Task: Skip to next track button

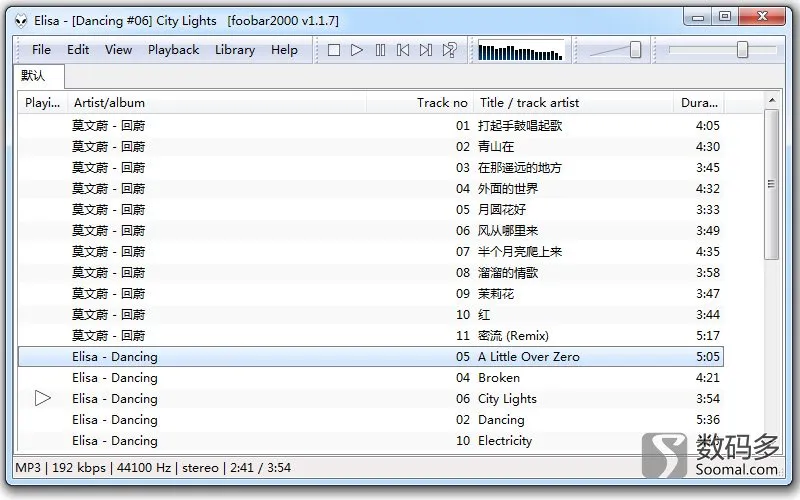Action: [426, 50]
